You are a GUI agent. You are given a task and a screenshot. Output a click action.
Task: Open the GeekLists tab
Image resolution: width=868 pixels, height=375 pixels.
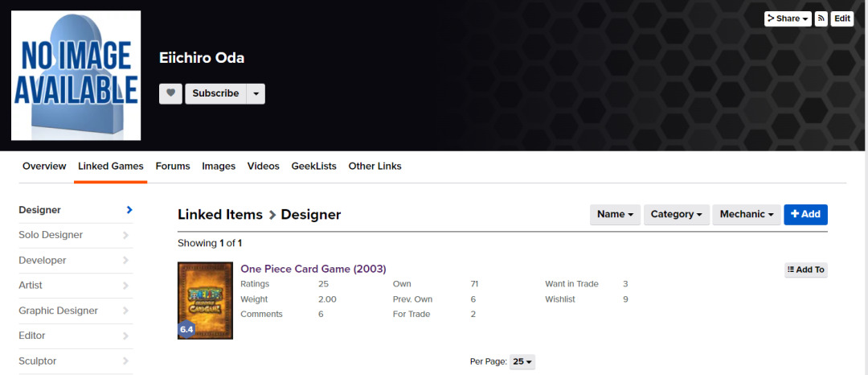(314, 166)
